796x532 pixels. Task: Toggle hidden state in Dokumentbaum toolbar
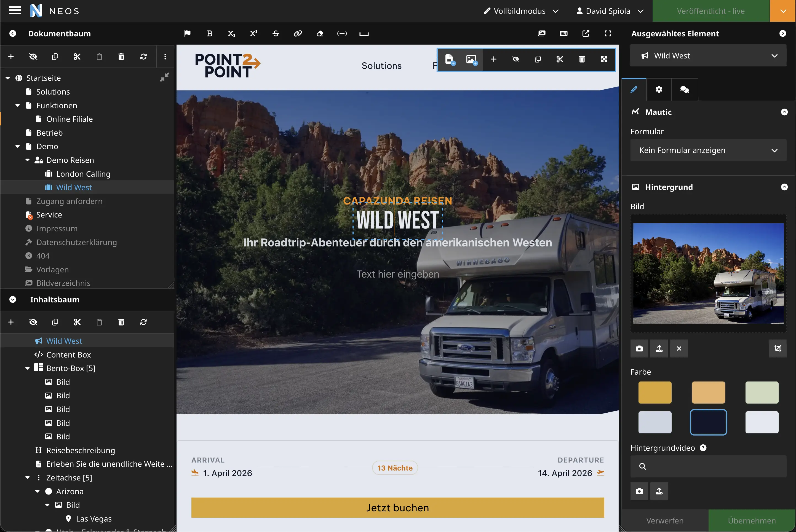(33, 57)
